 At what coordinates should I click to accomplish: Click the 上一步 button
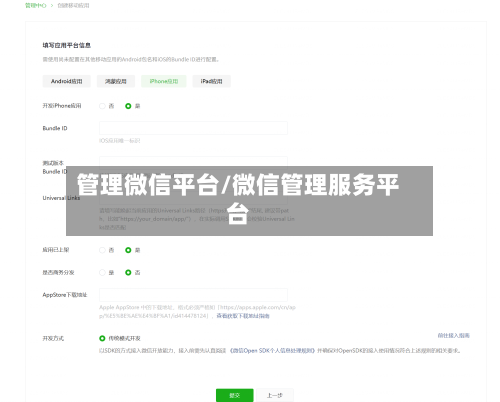(x=275, y=395)
